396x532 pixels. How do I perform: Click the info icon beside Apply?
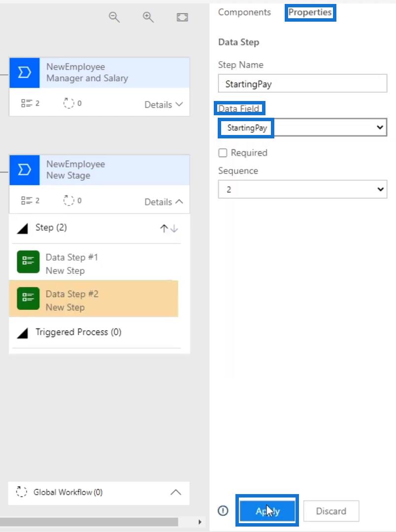[223, 511]
